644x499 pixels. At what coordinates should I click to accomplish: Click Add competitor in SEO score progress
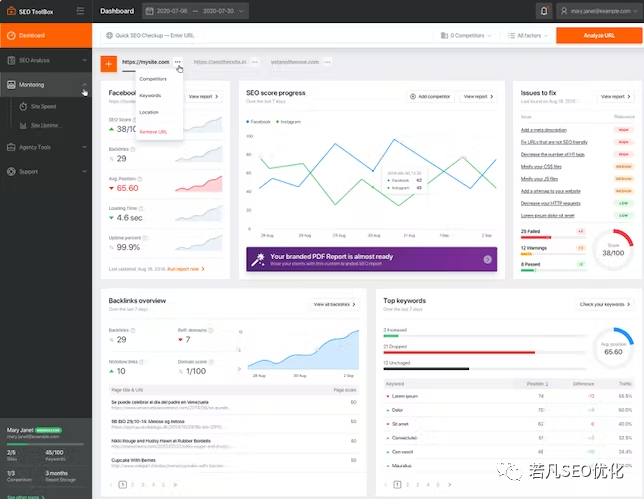click(430, 97)
